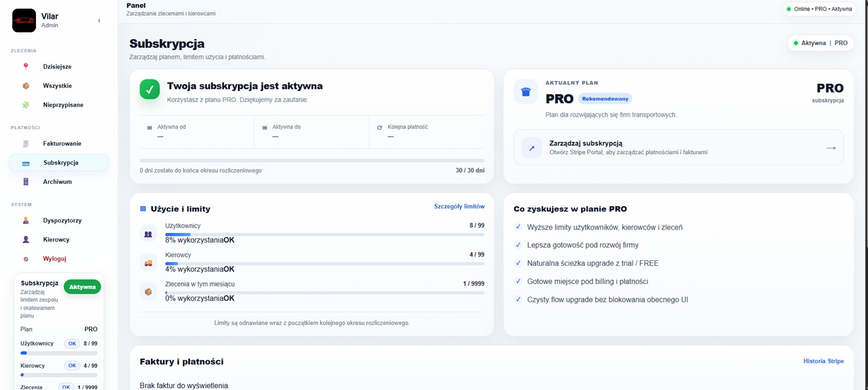This screenshot has width=868, height=390.
Task: Click the archive icon beside Archiwum
Action: point(26,182)
